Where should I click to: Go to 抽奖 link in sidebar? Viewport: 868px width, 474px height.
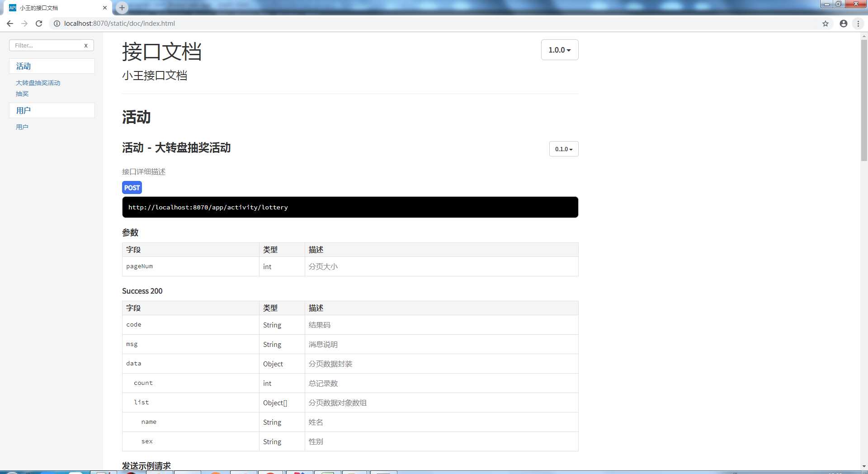coord(22,94)
